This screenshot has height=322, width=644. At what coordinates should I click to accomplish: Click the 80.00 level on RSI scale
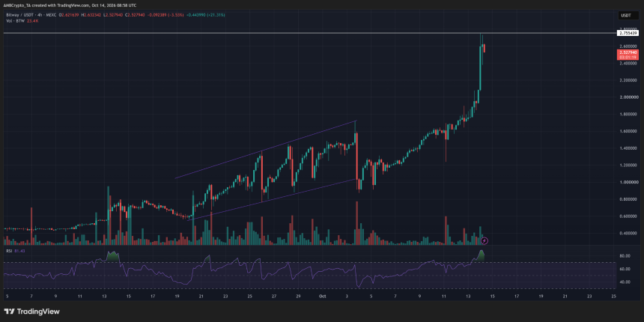pos(625,256)
